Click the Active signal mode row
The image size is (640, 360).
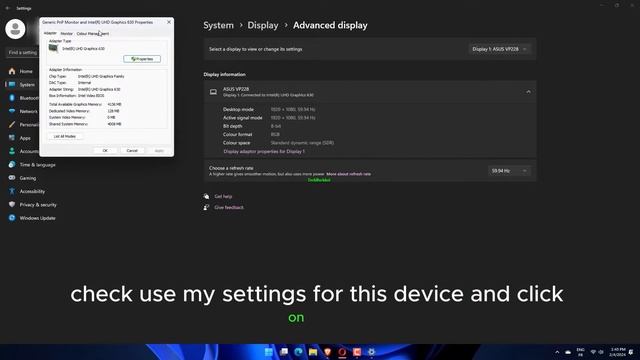[x=269, y=118]
